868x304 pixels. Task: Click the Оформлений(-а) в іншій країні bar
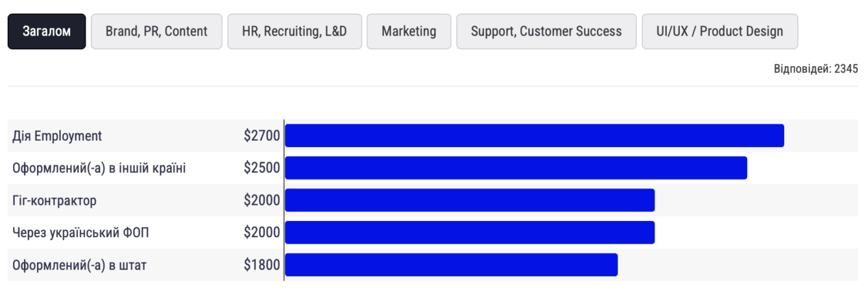click(516, 168)
